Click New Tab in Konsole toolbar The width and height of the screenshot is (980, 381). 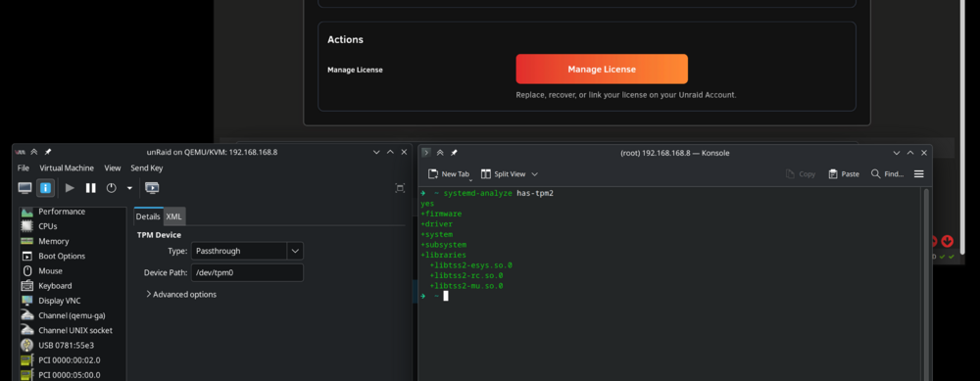pyautogui.click(x=448, y=174)
